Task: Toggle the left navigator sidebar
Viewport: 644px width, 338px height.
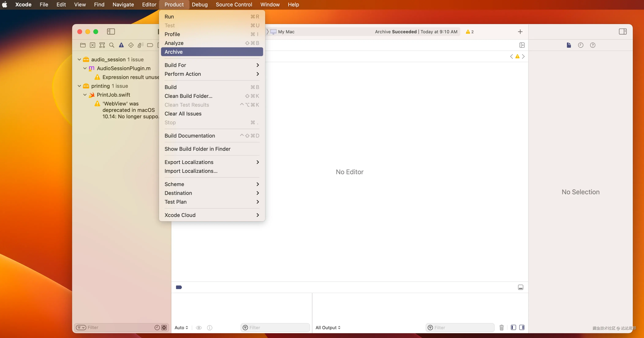Action: (111, 32)
